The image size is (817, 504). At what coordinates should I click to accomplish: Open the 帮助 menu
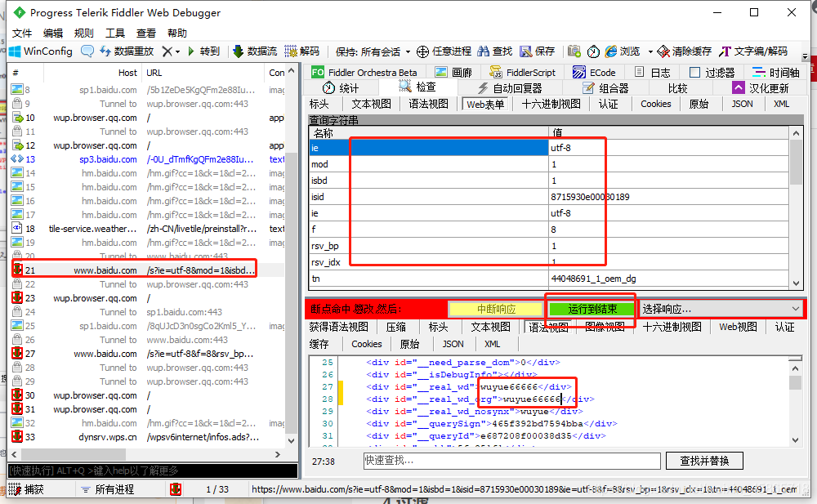coord(177,33)
